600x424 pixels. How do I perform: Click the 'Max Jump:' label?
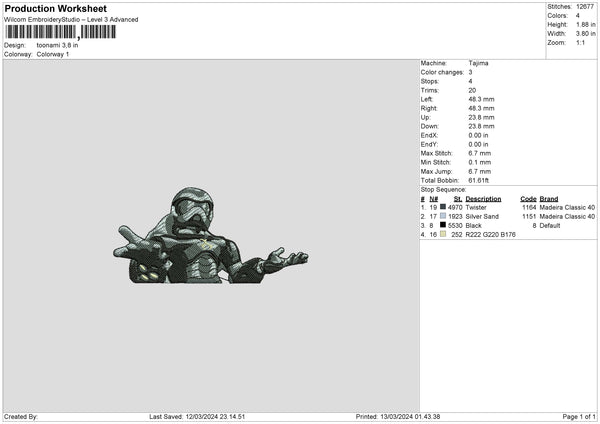point(436,171)
